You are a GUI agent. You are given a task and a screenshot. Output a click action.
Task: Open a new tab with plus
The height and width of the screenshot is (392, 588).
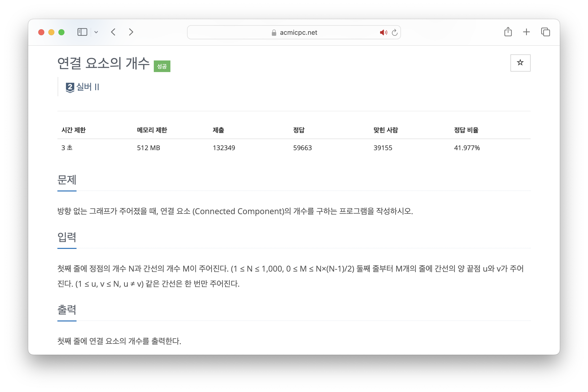pyautogui.click(x=526, y=32)
